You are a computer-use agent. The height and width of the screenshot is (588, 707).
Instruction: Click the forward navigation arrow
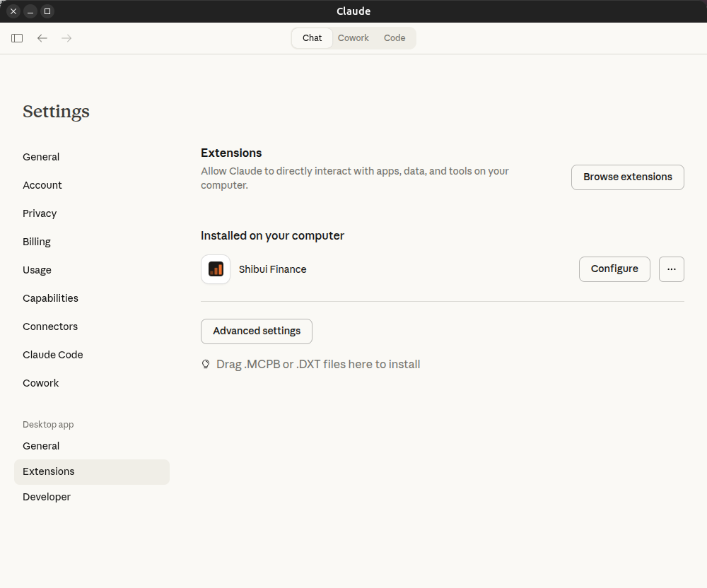coord(66,37)
